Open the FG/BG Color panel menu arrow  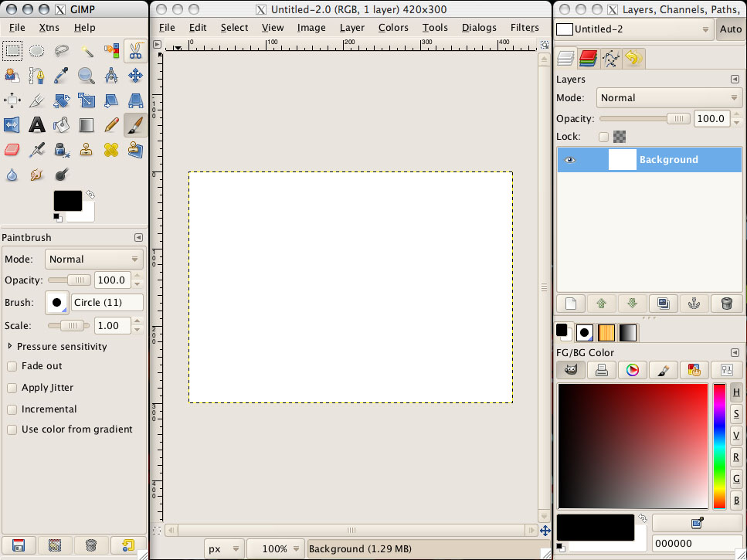click(x=735, y=353)
